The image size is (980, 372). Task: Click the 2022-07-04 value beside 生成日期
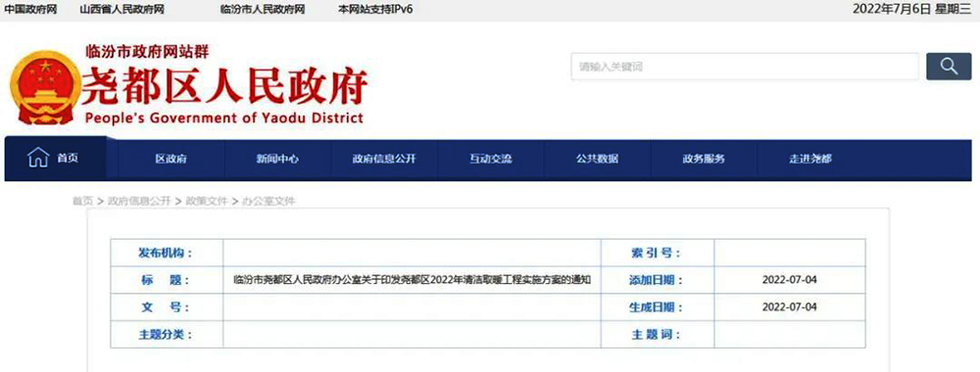(789, 307)
